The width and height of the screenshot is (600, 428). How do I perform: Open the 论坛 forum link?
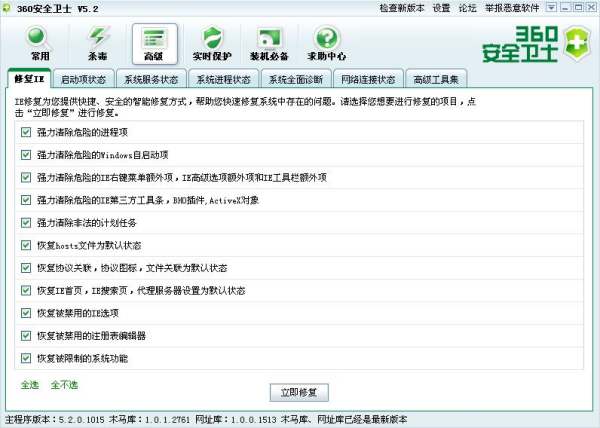click(468, 8)
